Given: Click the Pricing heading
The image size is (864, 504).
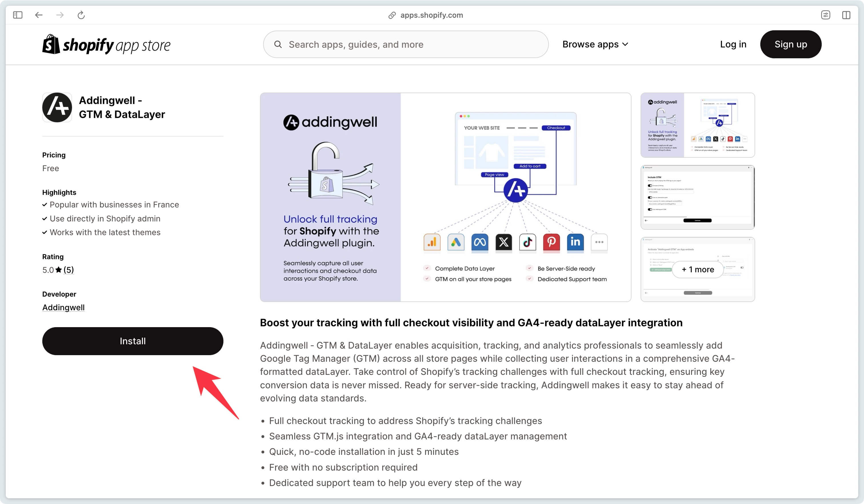Looking at the screenshot, I should [x=54, y=155].
